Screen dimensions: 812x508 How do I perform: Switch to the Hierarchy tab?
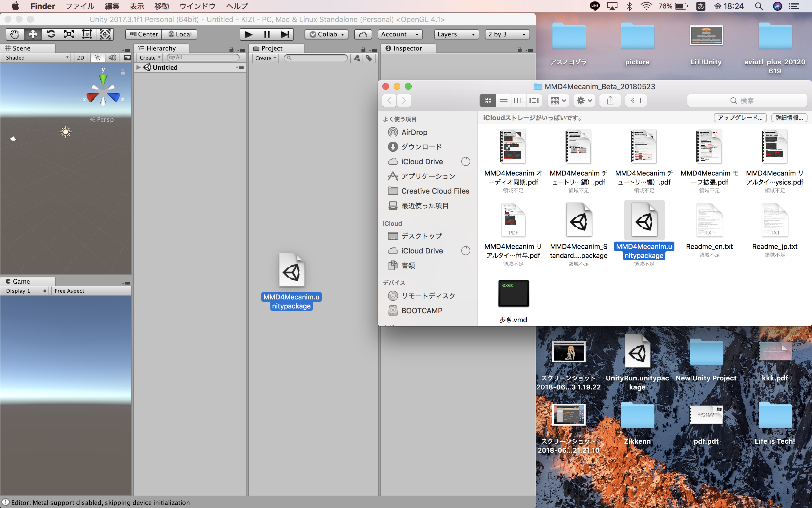point(161,48)
